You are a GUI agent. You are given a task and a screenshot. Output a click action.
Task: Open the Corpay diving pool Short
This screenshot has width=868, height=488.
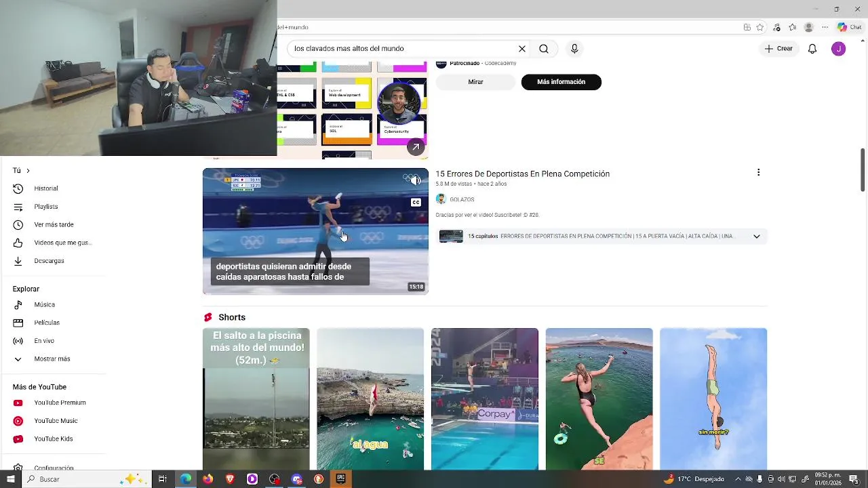pos(485,399)
